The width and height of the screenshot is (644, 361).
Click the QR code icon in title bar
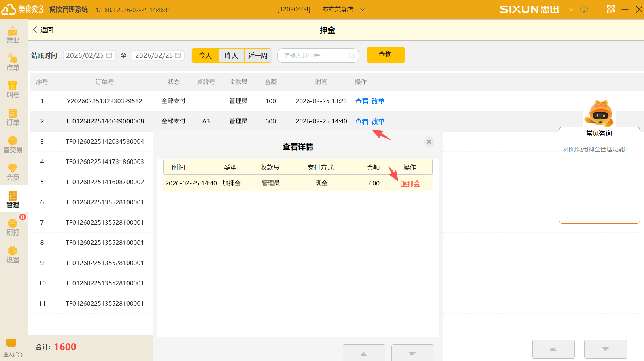[611, 9]
